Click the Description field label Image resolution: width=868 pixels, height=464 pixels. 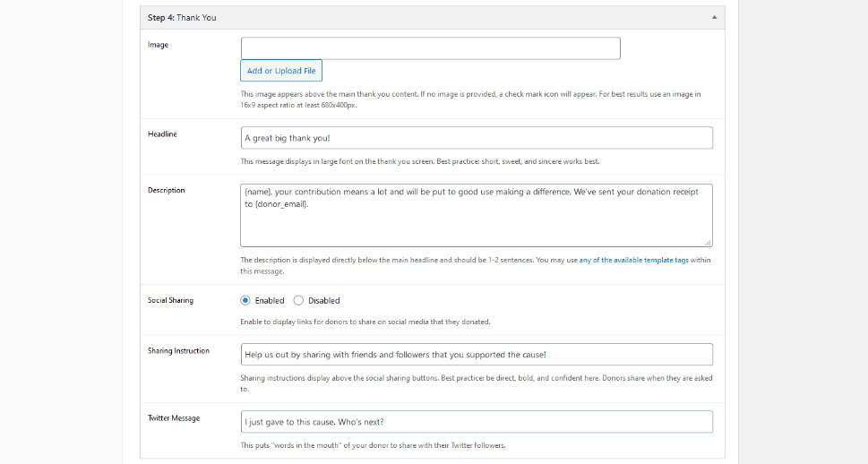166,190
